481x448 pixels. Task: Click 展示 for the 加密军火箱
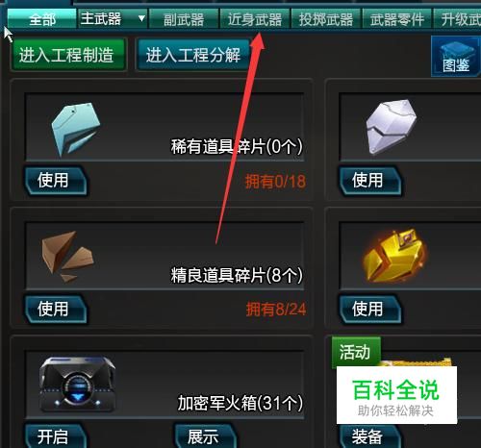pos(205,436)
